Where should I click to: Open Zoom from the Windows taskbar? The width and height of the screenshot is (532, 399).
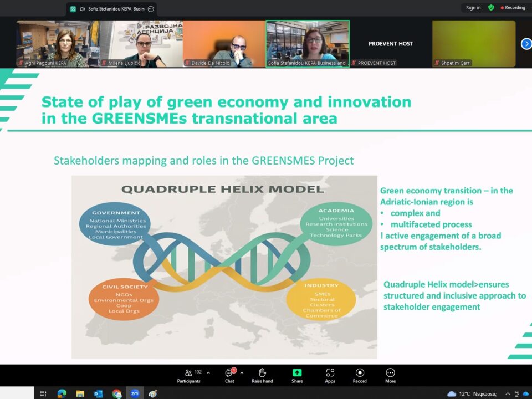(135, 393)
